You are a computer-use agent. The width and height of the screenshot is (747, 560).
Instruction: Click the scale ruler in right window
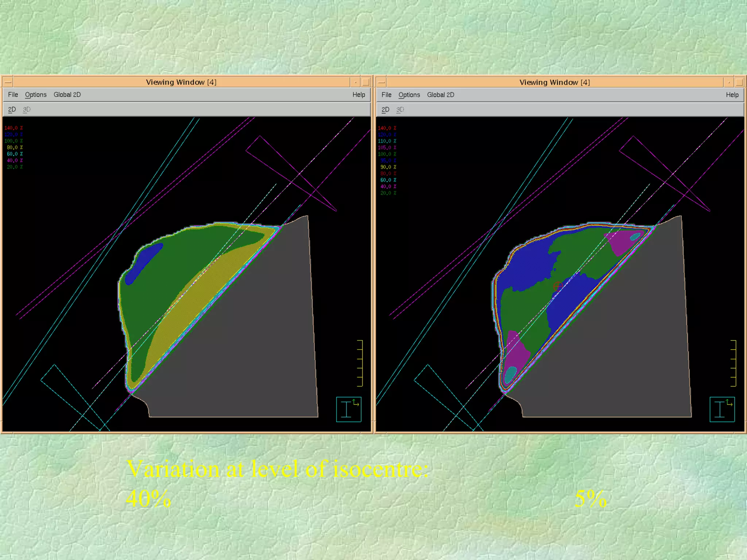[x=734, y=363]
